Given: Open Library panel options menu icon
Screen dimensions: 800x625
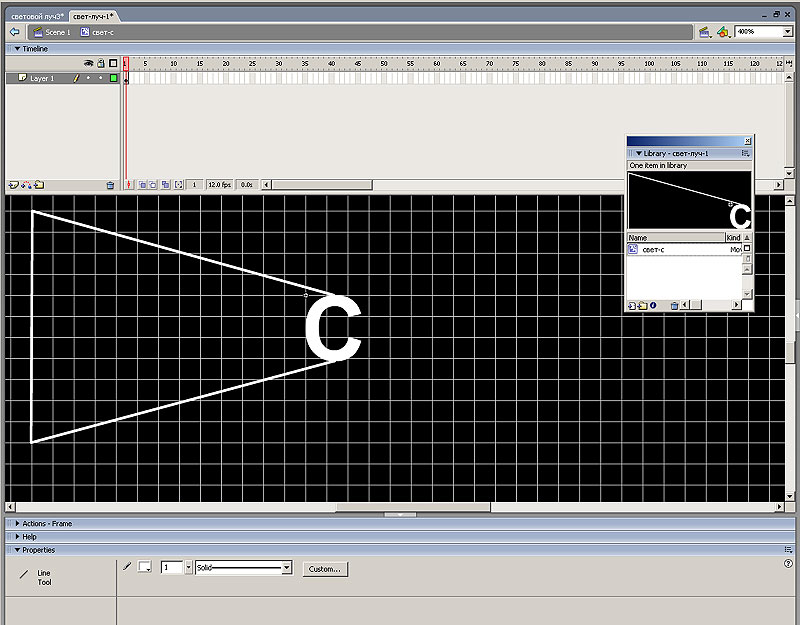Looking at the screenshot, I should (745, 153).
